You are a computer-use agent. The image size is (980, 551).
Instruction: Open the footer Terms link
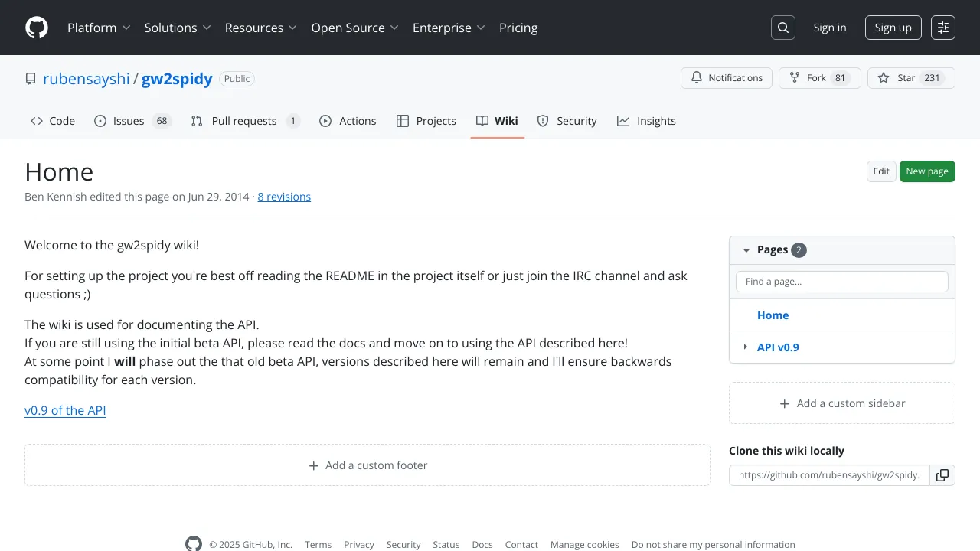click(x=318, y=545)
